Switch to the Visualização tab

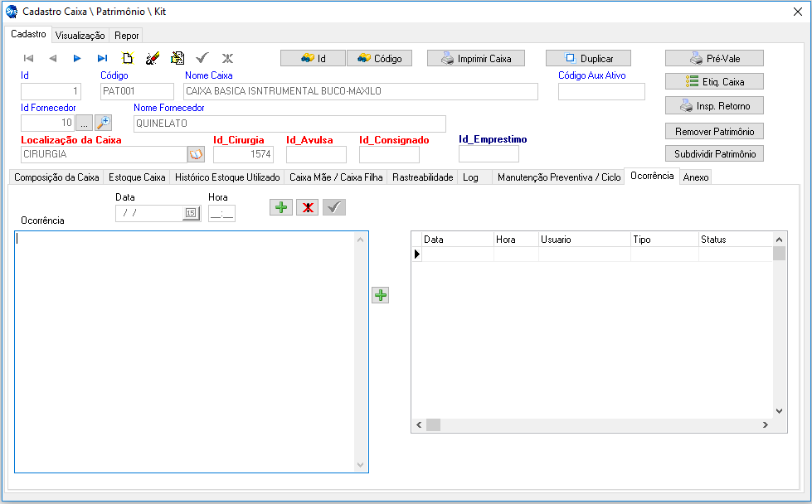click(80, 36)
